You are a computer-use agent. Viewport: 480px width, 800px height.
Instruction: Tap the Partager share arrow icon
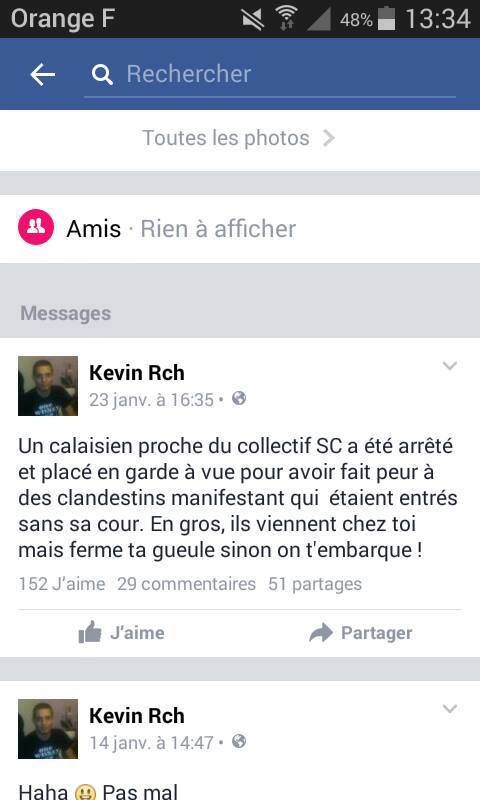point(321,633)
